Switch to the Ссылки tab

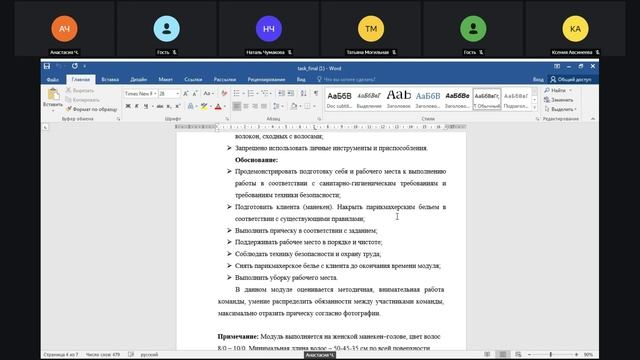tap(193, 80)
